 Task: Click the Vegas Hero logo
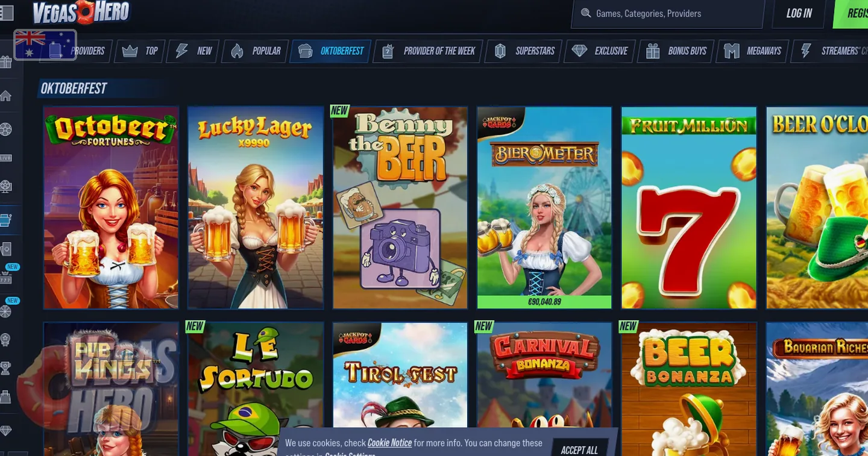[x=81, y=12]
